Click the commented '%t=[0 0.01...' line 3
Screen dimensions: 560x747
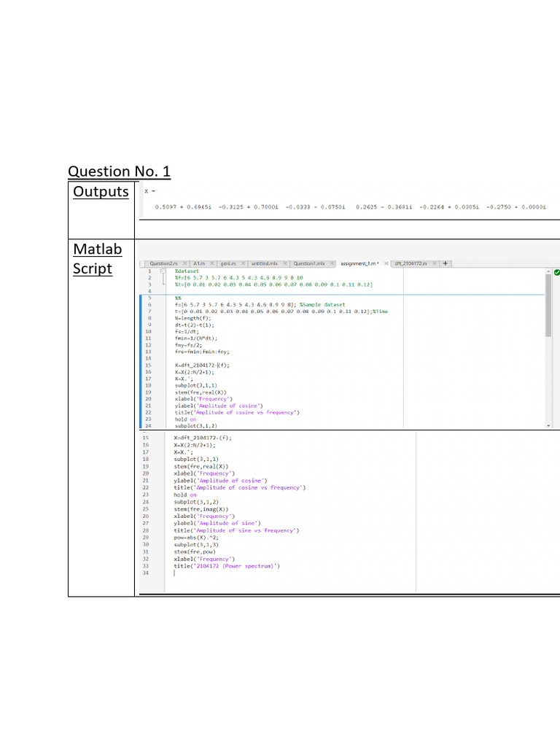(273, 285)
